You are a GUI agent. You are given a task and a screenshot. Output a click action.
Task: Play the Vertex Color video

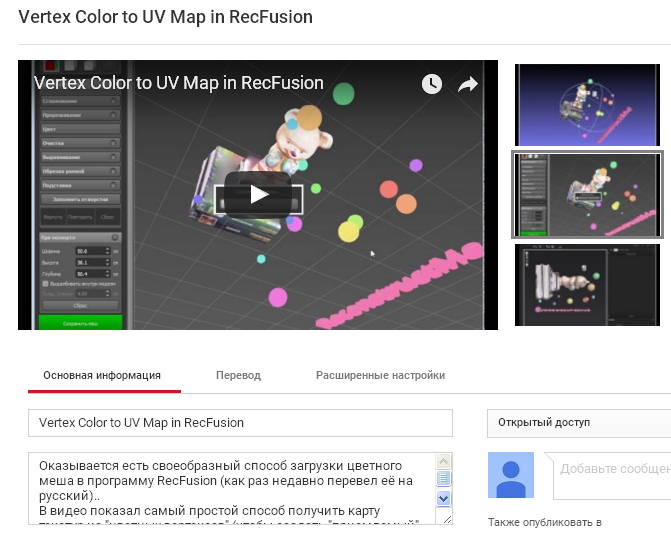pyautogui.click(x=258, y=194)
